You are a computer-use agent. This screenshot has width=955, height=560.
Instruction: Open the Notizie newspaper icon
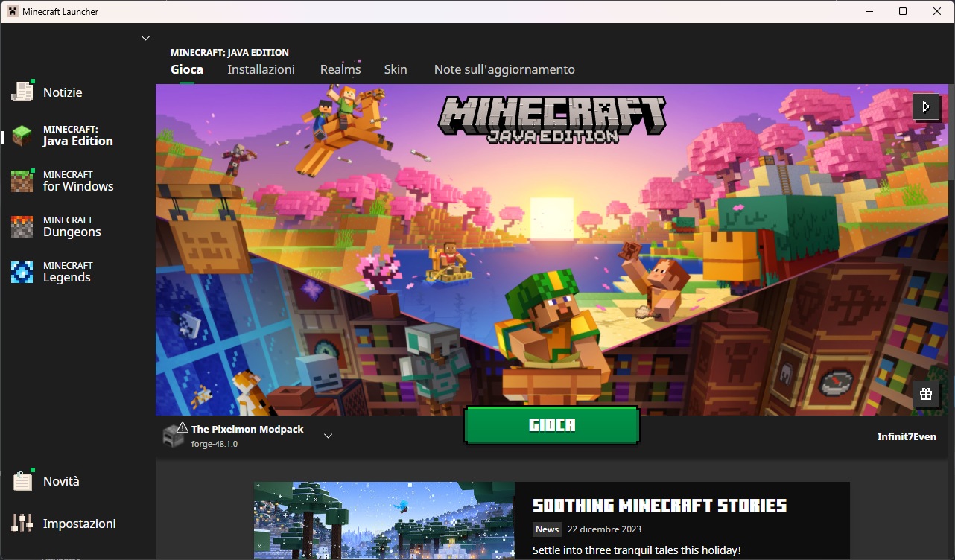[22, 92]
